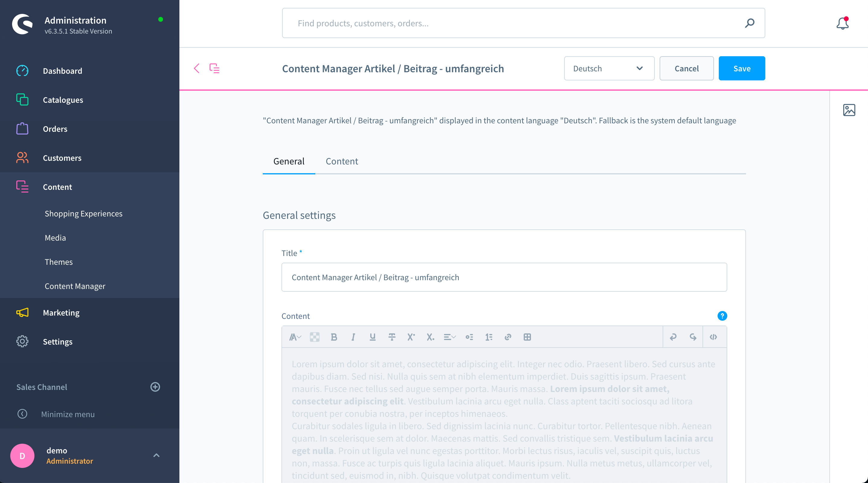
Task: Open the paragraph format dropdown
Action: 295,337
